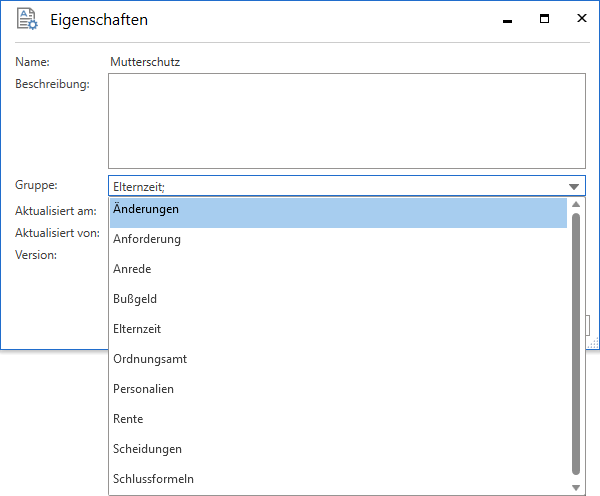Click the Gruppe field showing Elternzeit
600x496 pixels.
tap(335, 186)
